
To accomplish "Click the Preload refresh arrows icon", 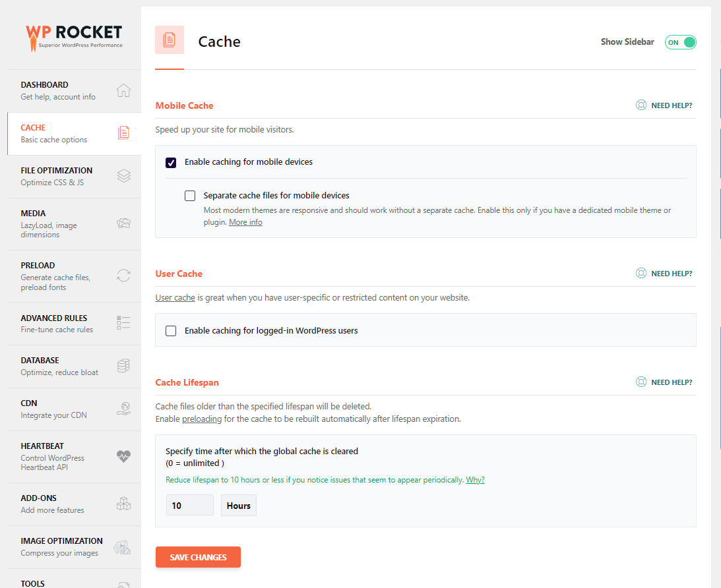I will pyautogui.click(x=123, y=276).
